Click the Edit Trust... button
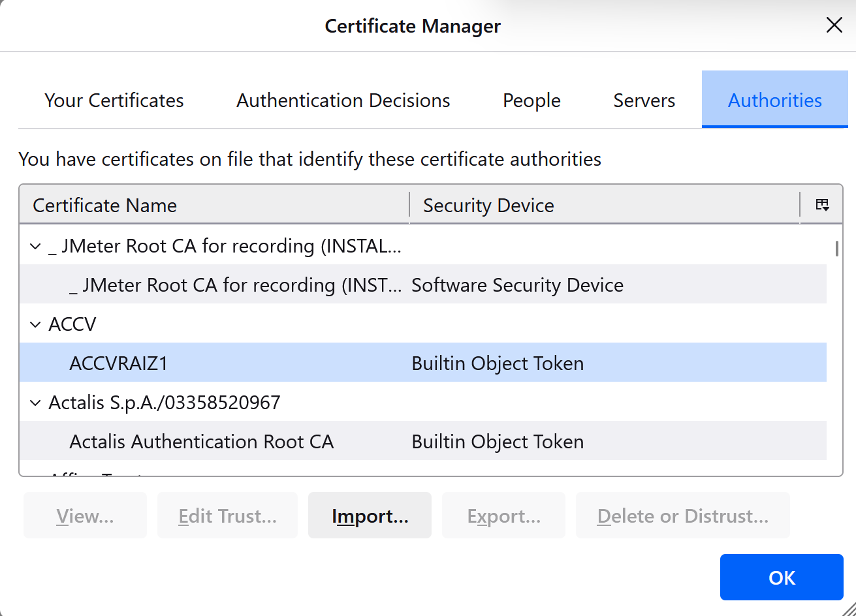Image resolution: width=856 pixels, height=616 pixels. (x=227, y=516)
